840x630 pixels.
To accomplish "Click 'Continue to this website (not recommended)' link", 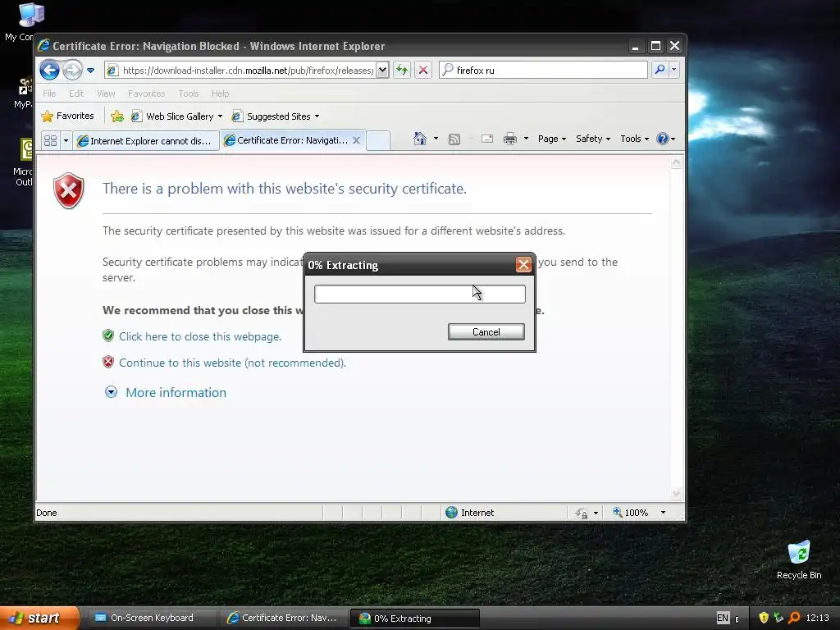I will pos(232,363).
